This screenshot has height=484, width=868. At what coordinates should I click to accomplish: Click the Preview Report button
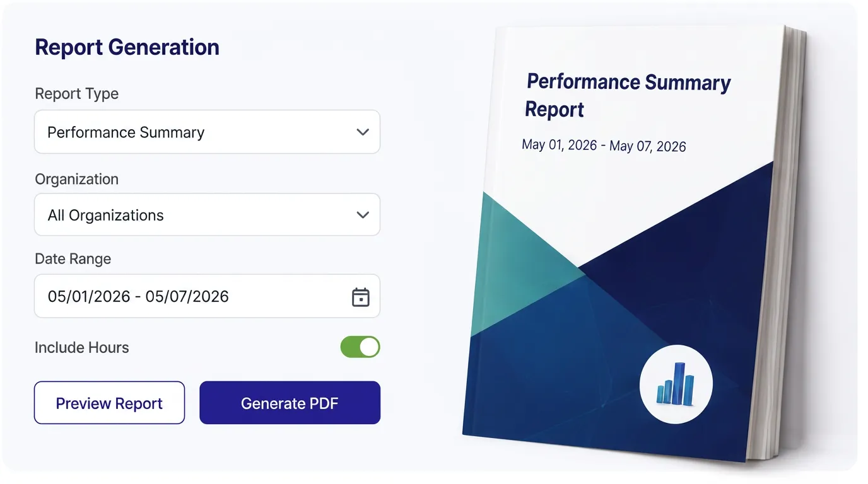[x=109, y=403]
